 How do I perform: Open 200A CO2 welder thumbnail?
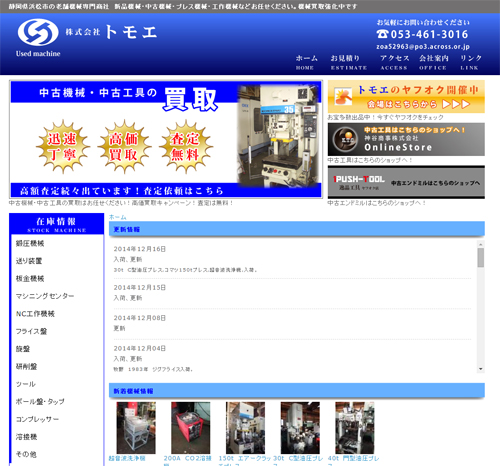click(x=190, y=427)
